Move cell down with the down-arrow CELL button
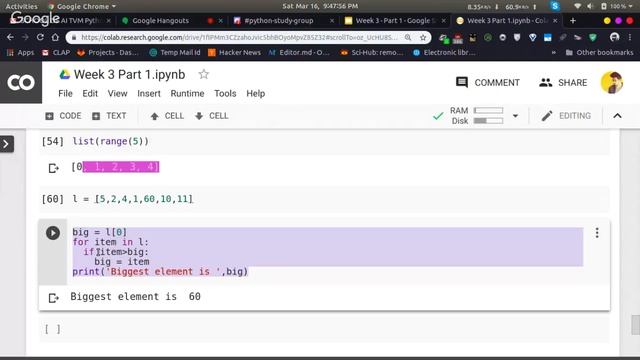 pyautogui.click(x=211, y=116)
